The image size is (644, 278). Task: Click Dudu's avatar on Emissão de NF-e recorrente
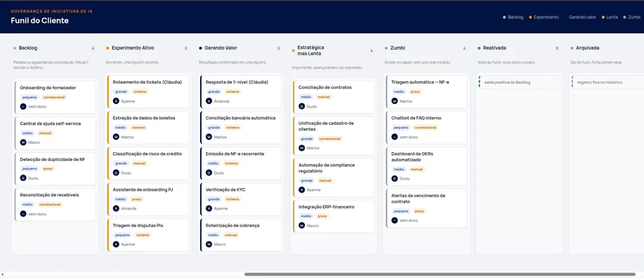pyautogui.click(x=208, y=173)
